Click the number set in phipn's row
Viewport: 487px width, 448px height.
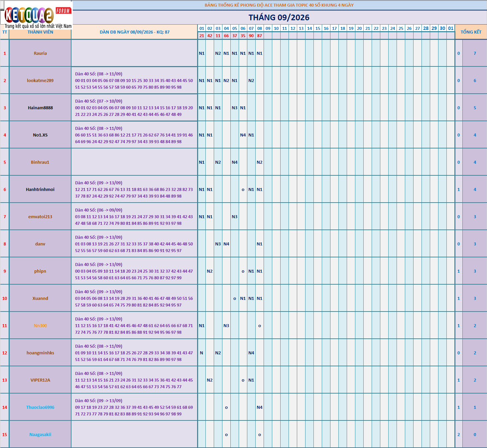click(x=134, y=271)
